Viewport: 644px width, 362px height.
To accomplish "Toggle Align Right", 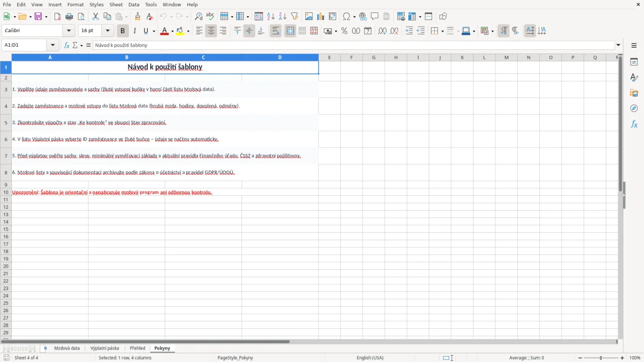I will tap(223, 31).
